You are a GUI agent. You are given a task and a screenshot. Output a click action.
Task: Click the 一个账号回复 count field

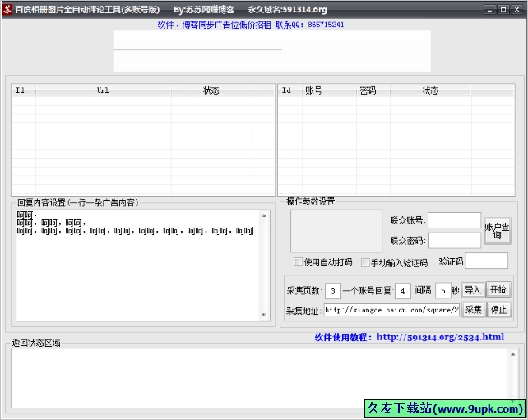pos(403,291)
